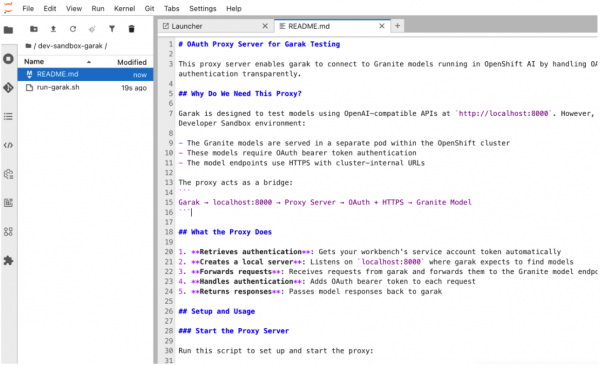Sort files by Name column header

coord(34,62)
